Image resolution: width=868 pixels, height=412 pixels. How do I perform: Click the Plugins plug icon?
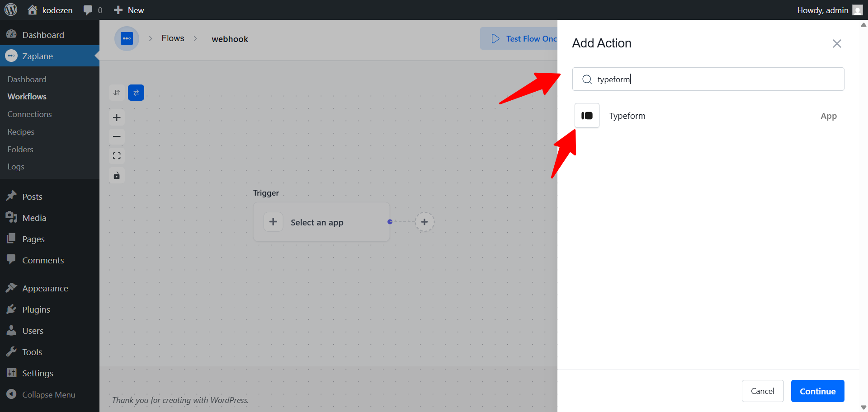[x=11, y=309]
